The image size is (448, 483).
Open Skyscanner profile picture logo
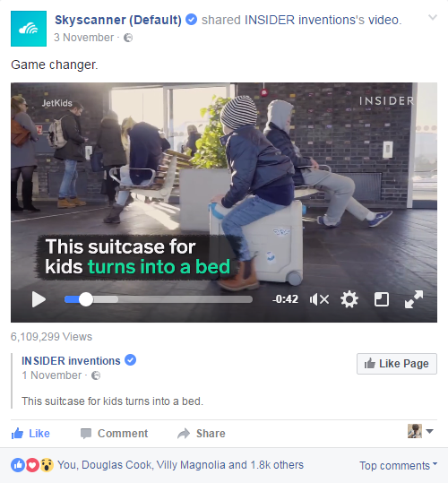tap(29, 29)
